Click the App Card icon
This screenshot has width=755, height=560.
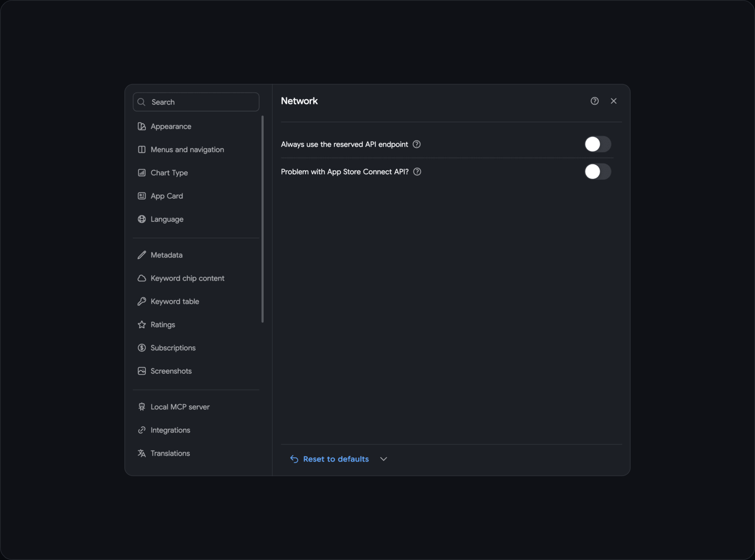[x=142, y=196]
